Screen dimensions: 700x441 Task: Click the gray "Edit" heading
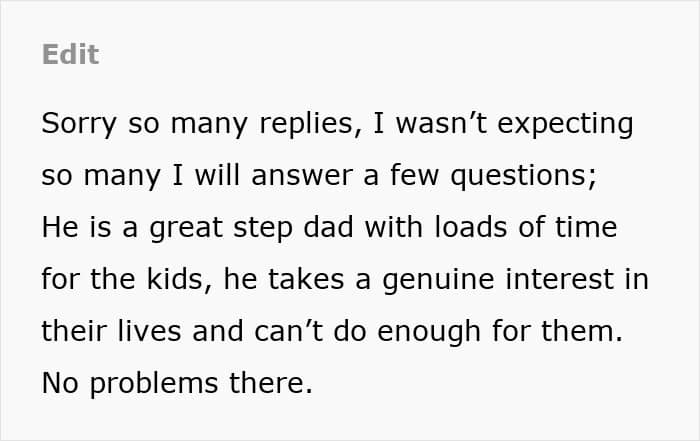pyautogui.click(x=71, y=54)
